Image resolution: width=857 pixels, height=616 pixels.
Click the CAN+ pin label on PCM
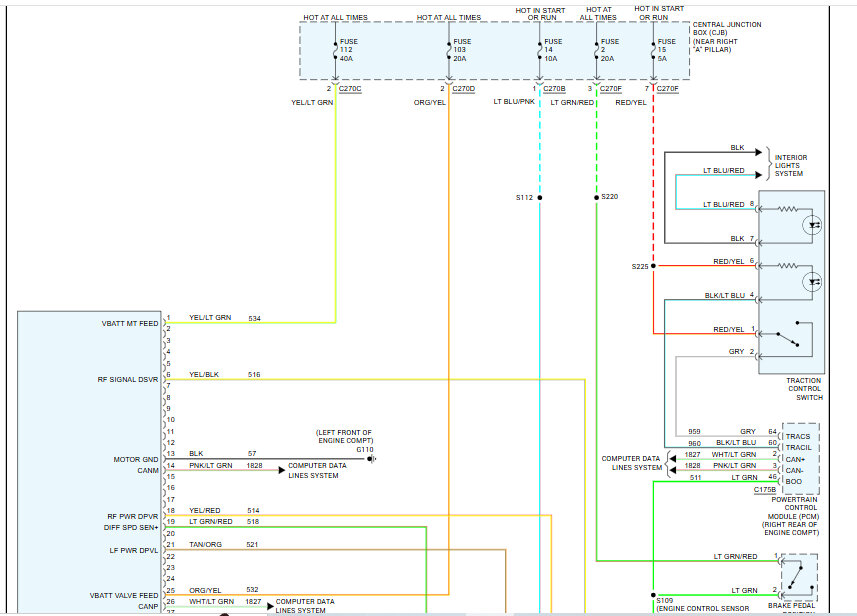(795, 459)
